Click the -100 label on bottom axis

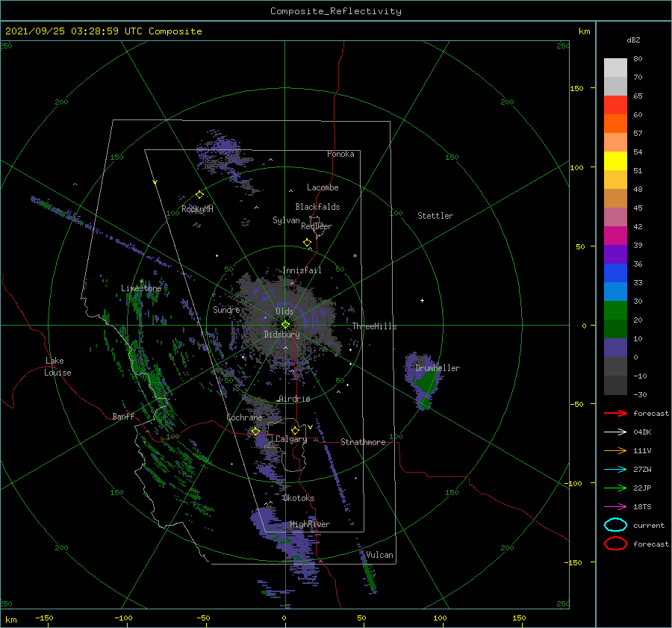[x=123, y=618]
